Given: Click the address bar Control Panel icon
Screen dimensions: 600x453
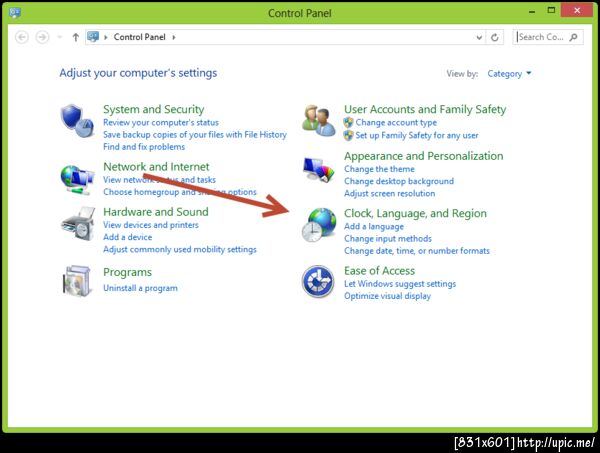Looking at the screenshot, I should 93,37.
